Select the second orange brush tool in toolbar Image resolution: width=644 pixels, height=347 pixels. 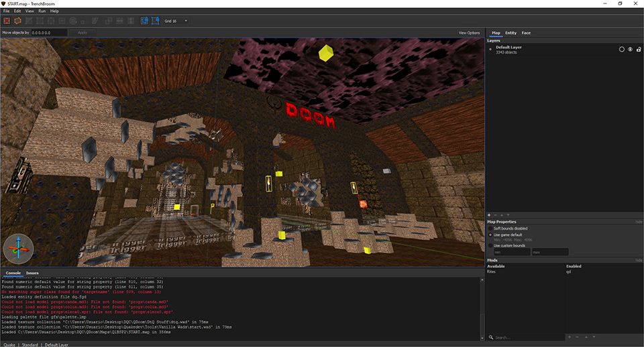point(18,21)
